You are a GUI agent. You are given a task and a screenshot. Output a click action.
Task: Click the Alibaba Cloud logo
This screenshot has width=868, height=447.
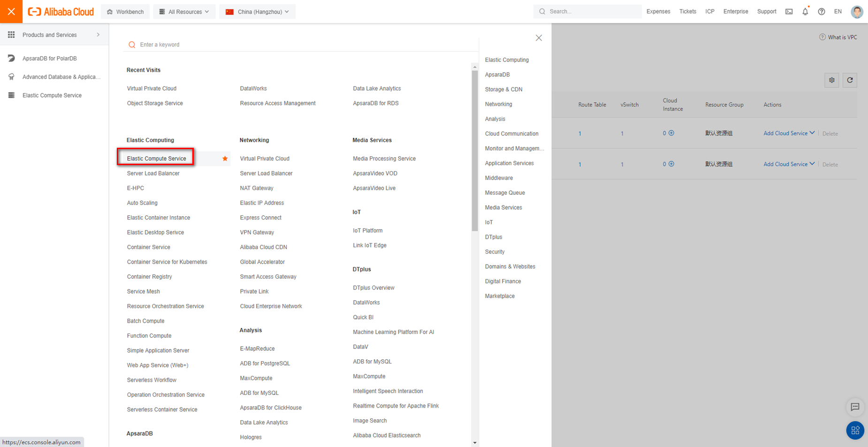point(61,12)
